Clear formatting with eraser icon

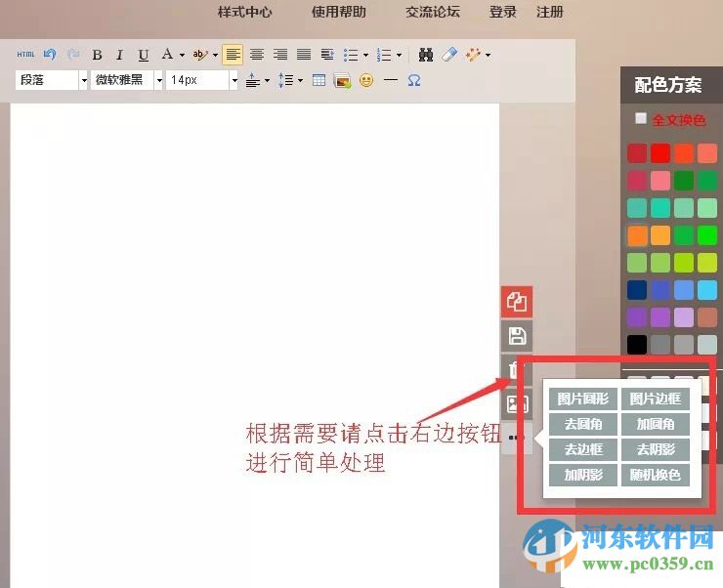click(449, 55)
